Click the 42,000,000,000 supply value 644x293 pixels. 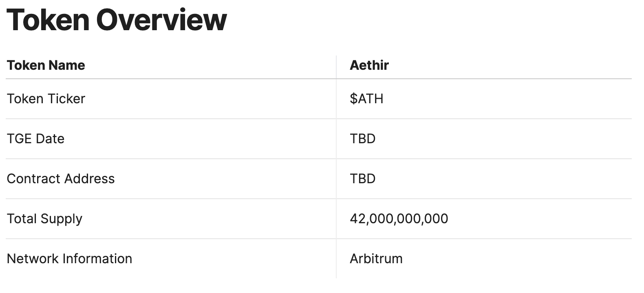click(399, 219)
